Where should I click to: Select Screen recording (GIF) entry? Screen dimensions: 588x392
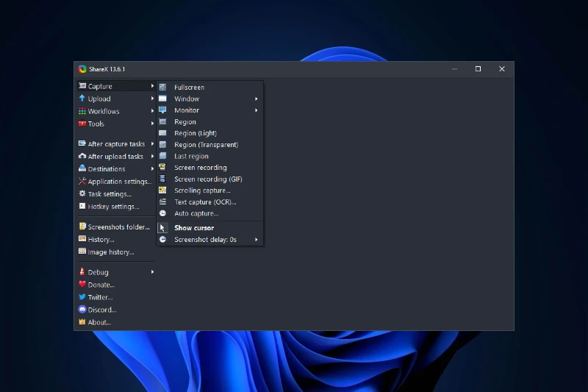(x=210, y=179)
